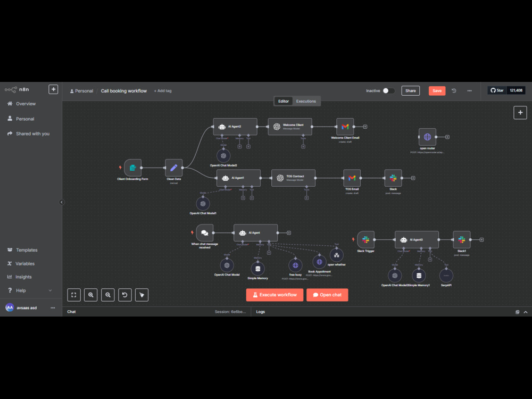This screenshot has height=399, width=532.
Task: Select the Simple Memory1 node
Action: coord(419,276)
